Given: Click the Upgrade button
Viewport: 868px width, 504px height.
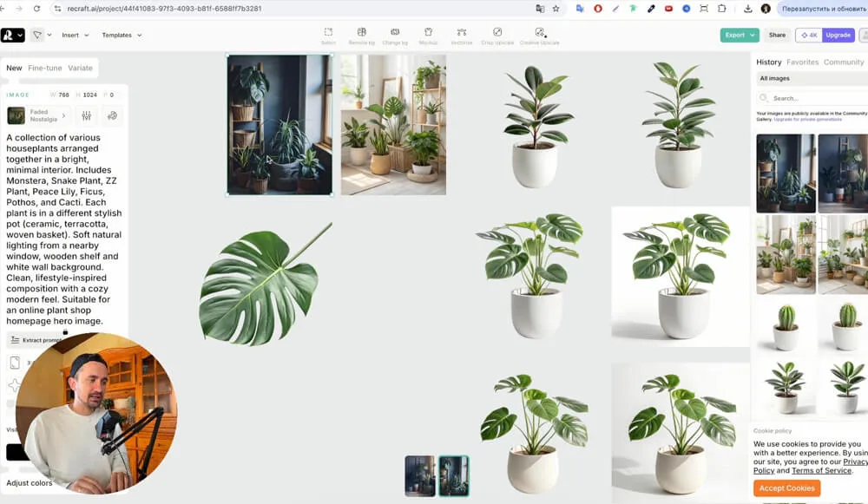Looking at the screenshot, I should tap(838, 35).
